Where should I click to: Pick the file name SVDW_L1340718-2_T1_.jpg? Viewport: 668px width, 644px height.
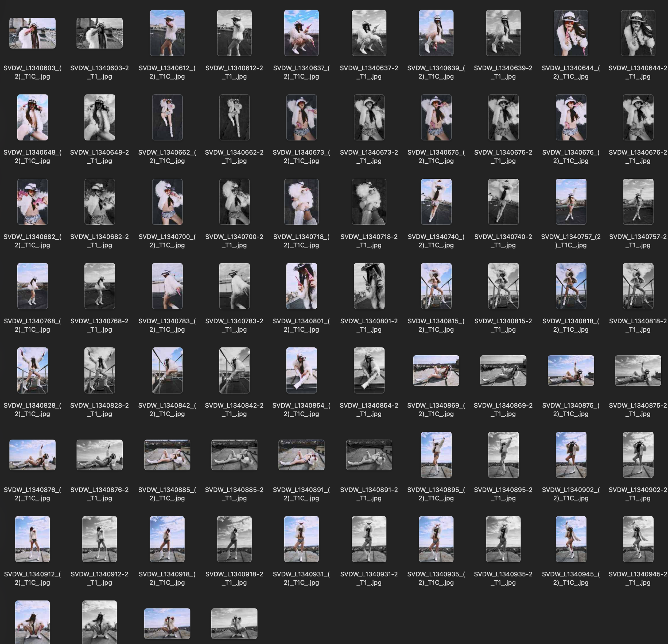coord(369,241)
